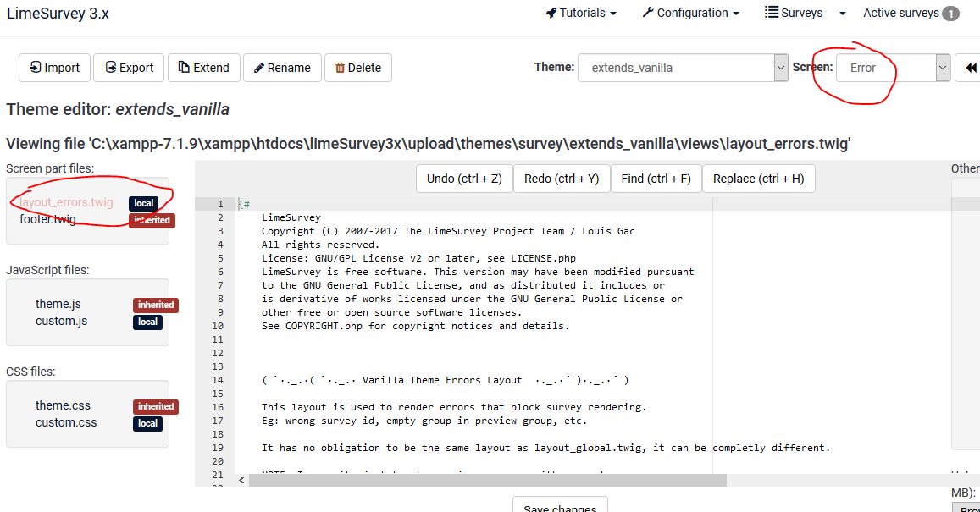Open custom.js file
980x512 pixels.
61,321
